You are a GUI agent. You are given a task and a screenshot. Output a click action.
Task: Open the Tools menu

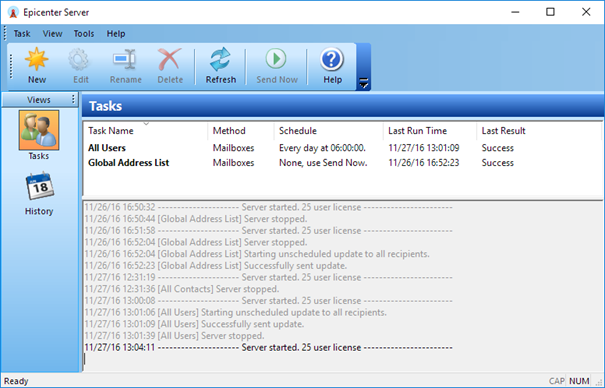[x=84, y=34]
